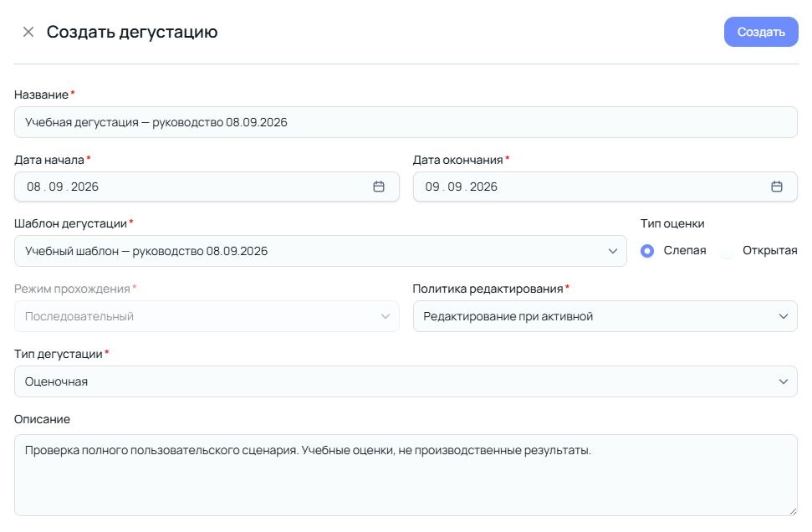The image size is (812, 532).
Task: Open the Режим прохождения dropdown
Action: (207, 316)
